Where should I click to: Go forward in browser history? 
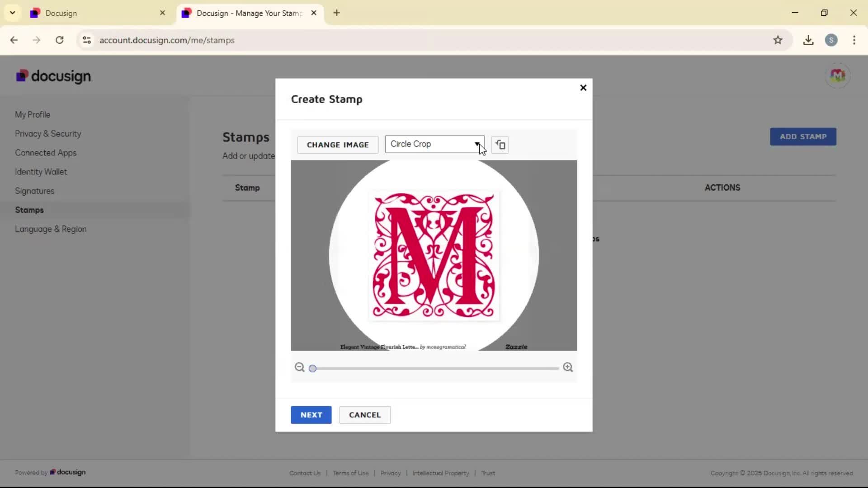click(x=37, y=40)
